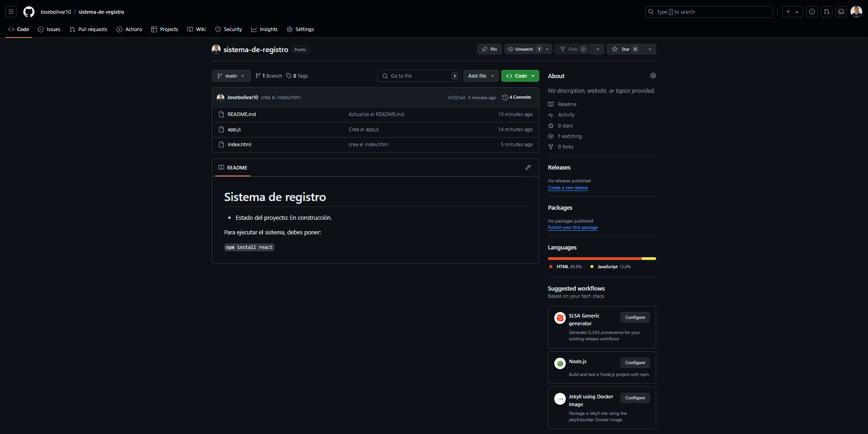Screen dimensions: 868x434
Task: Open the hamburger navigation menu
Action: pos(11,12)
